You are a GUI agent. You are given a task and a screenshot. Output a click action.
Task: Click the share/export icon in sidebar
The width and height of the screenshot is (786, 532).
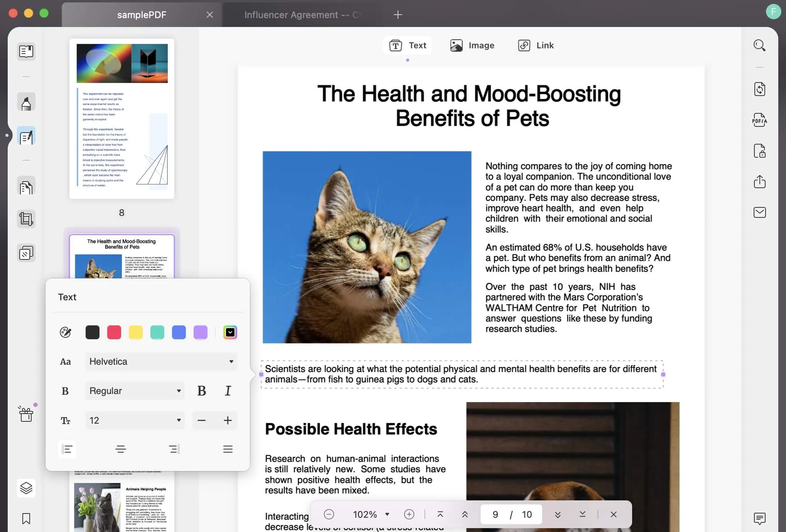point(761,181)
